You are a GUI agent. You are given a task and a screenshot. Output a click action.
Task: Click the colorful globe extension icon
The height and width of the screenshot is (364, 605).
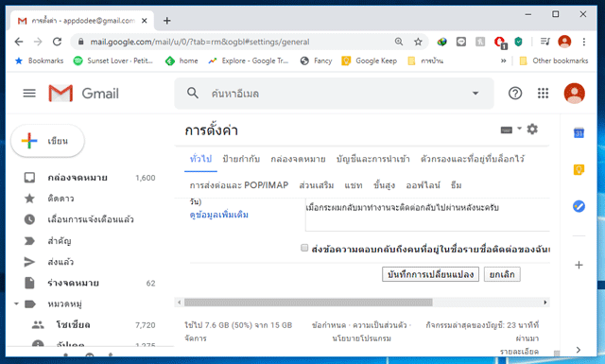(x=441, y=42)
